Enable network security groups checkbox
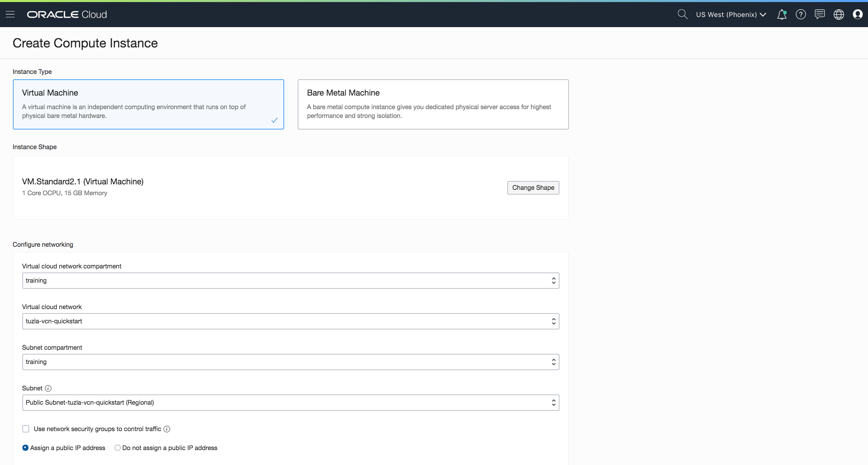The height and width of the screenshot is (465, 868). [26, 429]
